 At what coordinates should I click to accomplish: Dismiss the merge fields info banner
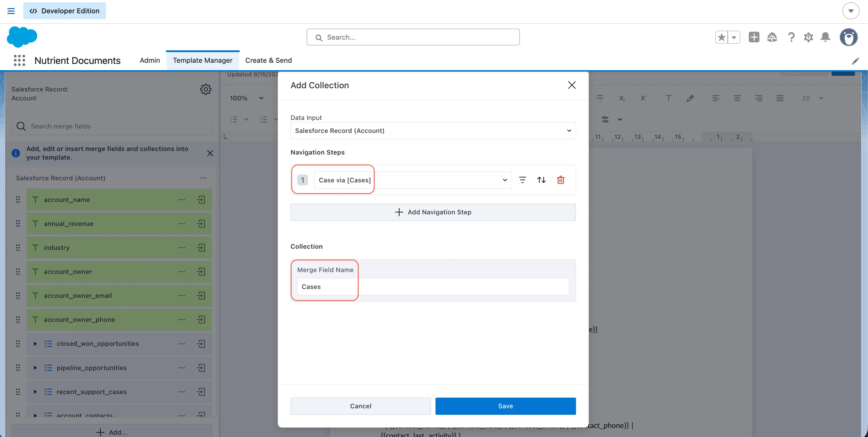pos(210,153)
